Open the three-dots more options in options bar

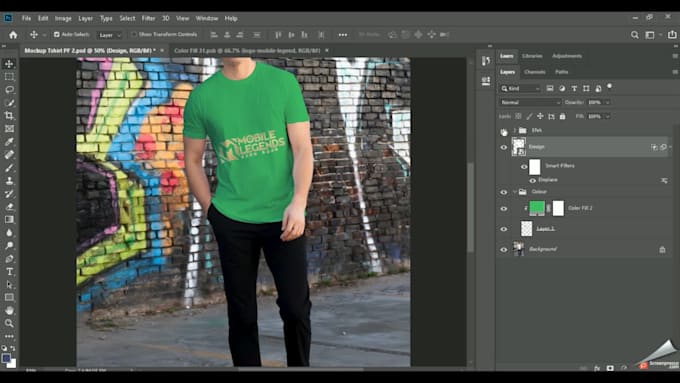tap(343, 35)
